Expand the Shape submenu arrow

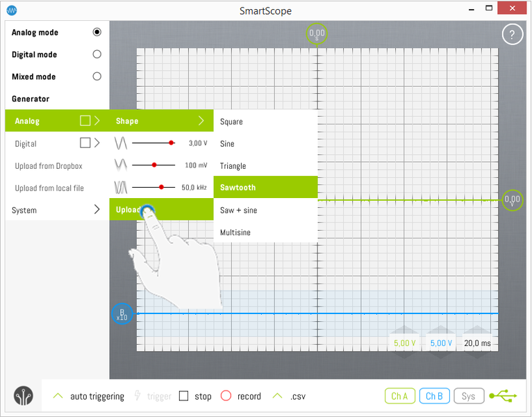point(201,121)
